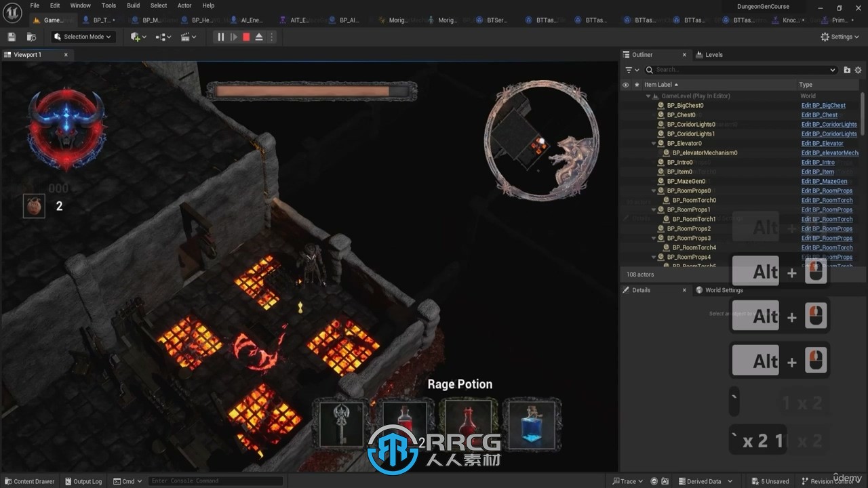Toggle the visibility eye column header
Screen dimensions: 868x488
pos(625,85)
